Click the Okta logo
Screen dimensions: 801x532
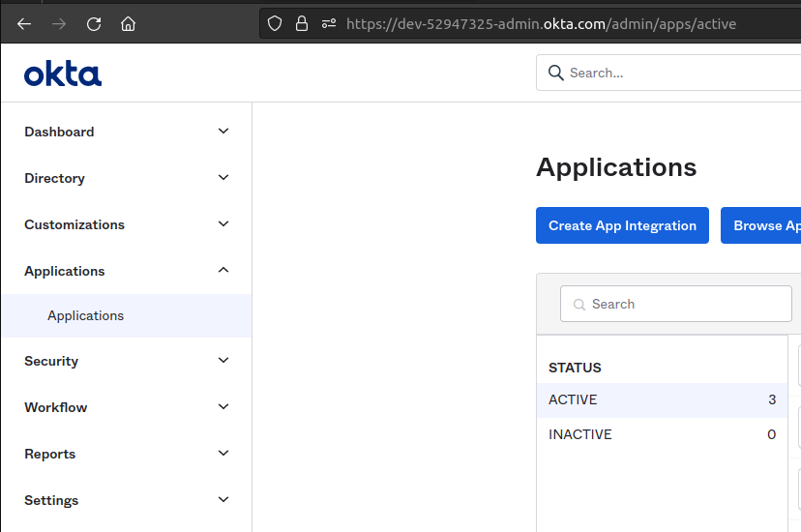coord(63,74)
